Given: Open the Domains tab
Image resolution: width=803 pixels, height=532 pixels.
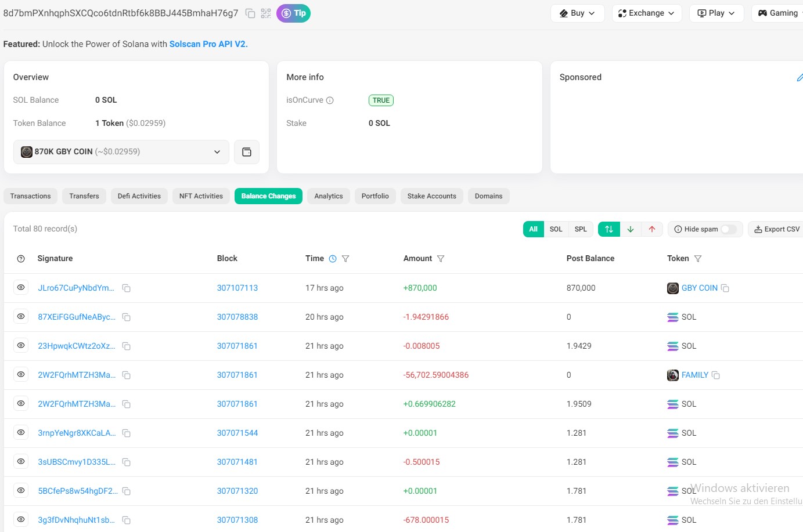Looking at the screenshot, I should point(489,196).
